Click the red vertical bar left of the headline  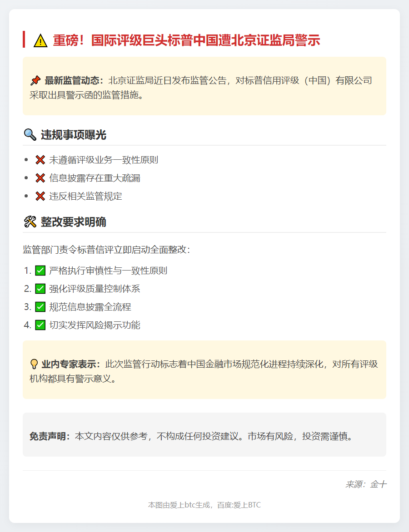coord(24,39)
